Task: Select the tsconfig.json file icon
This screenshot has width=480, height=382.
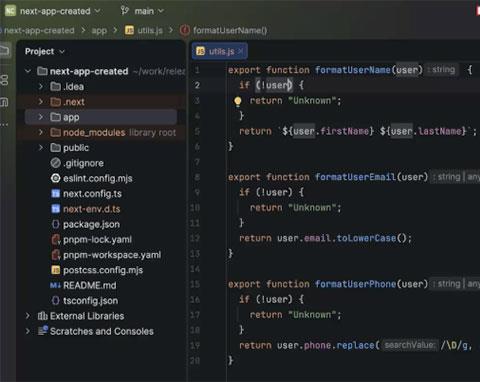Action: pyautogui.click(x=55, y=300)
